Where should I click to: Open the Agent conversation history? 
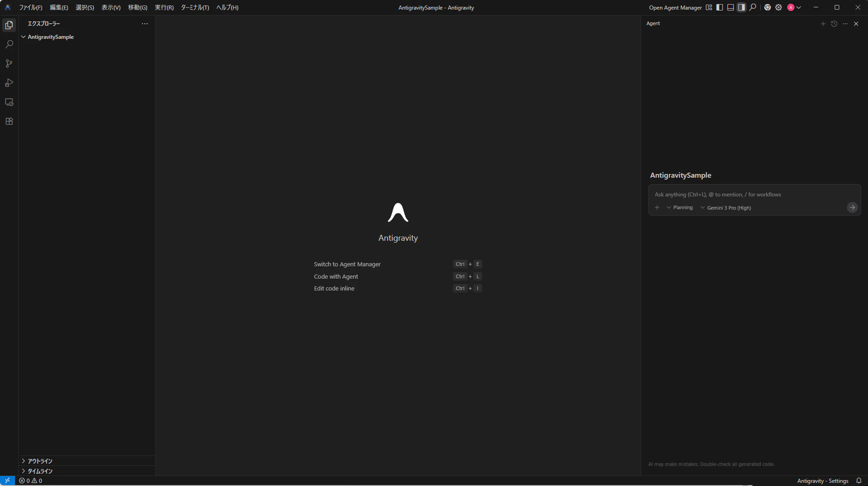834,24
